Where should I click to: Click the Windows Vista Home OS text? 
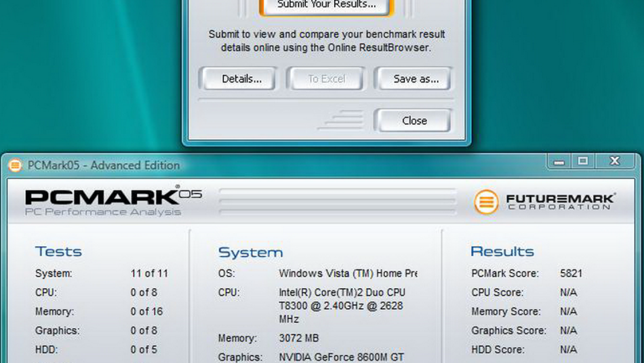click(x=348, y=274)
